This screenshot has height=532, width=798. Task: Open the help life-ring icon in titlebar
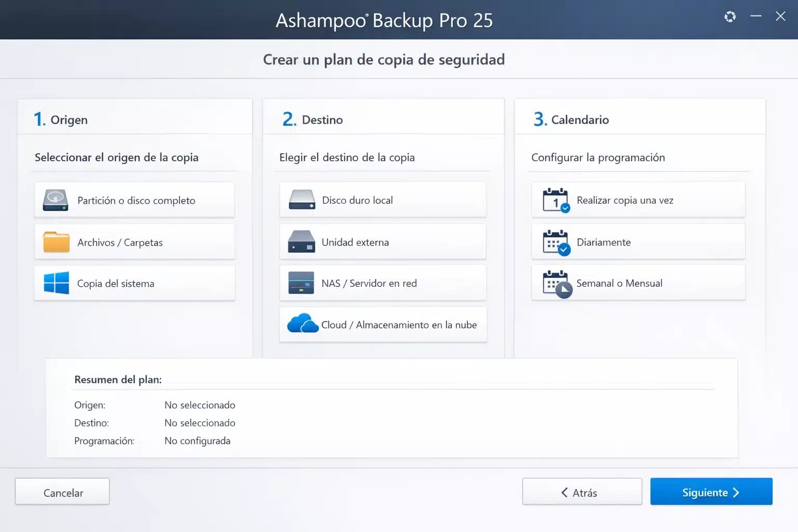tap(729, 17)
